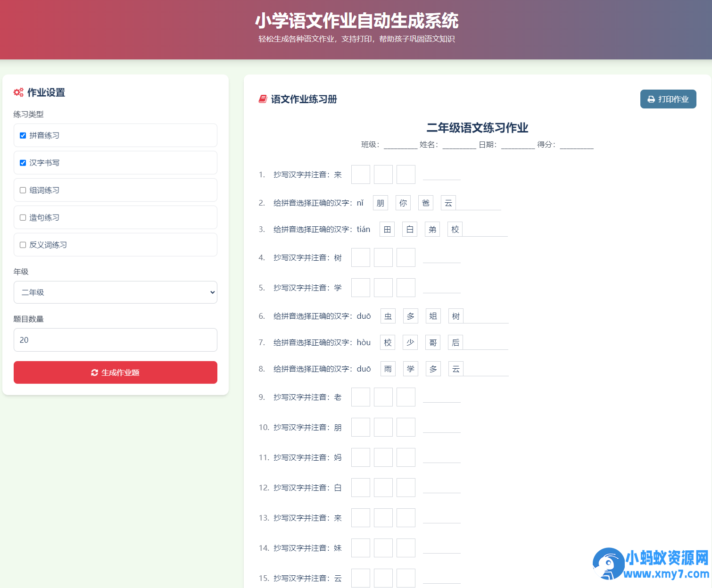Click the 打印作业 button
The width and height of the screenshot is (712, 588).
pyautogui.click(x=668, y=99)
